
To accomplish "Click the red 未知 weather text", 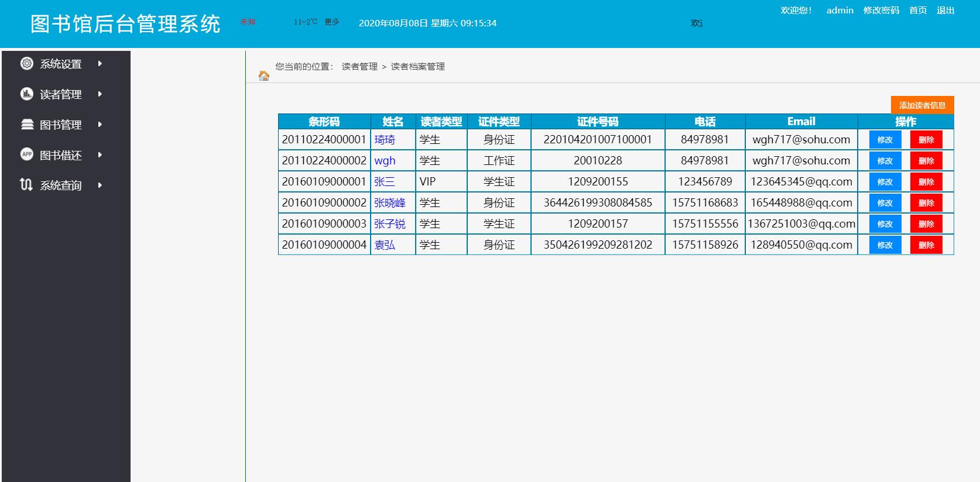I will (x=248, y=22).
